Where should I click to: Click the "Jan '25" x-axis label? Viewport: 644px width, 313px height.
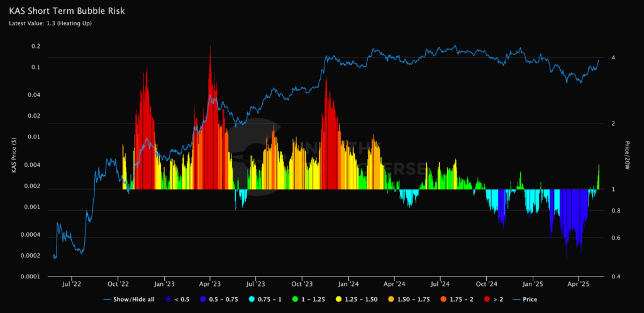533,283
